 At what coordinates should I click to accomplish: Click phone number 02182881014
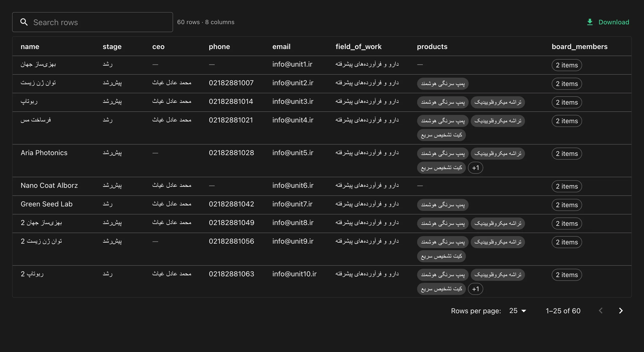(231, 101)
